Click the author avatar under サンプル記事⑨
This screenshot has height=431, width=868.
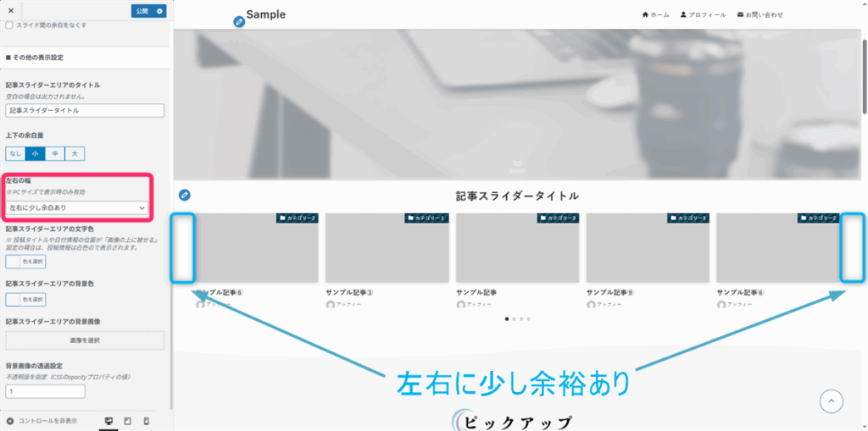click(591, 305)
